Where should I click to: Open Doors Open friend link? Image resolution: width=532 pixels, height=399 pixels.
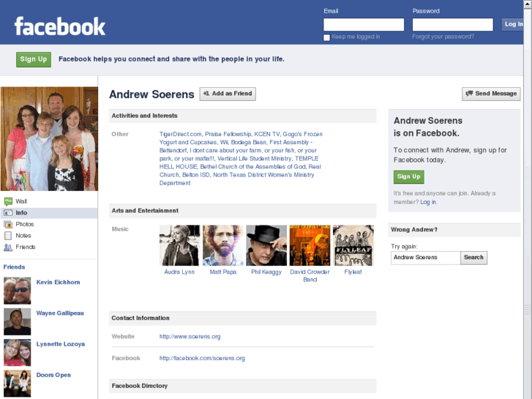(53, 375)
